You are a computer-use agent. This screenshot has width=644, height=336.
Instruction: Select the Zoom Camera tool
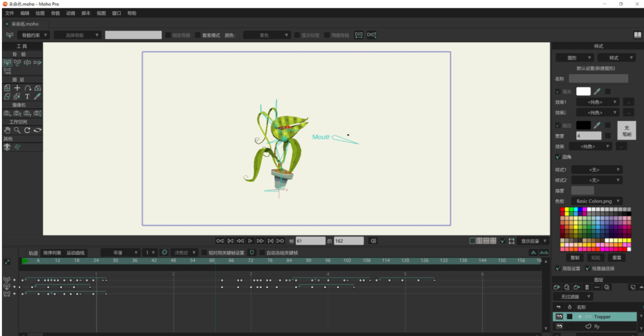point(17,113)
